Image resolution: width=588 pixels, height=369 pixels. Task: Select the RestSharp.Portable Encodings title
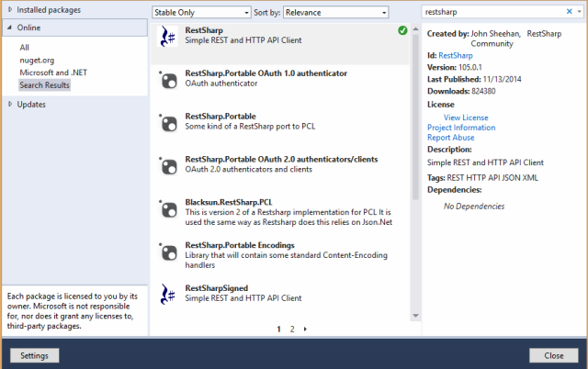tap(240, 245)
